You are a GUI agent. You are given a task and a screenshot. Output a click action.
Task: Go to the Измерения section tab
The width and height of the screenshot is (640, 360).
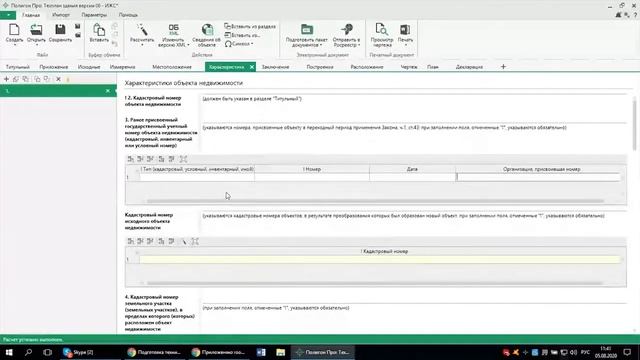(x=122, y=67)
